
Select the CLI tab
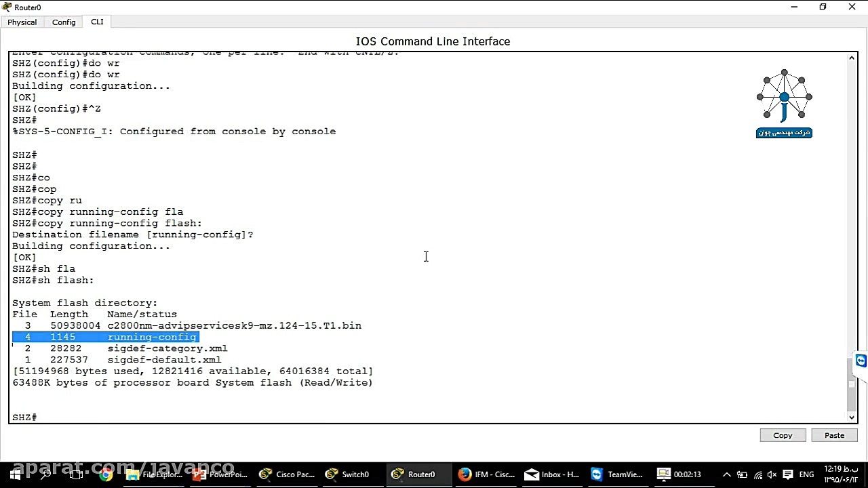pos(97,22)
